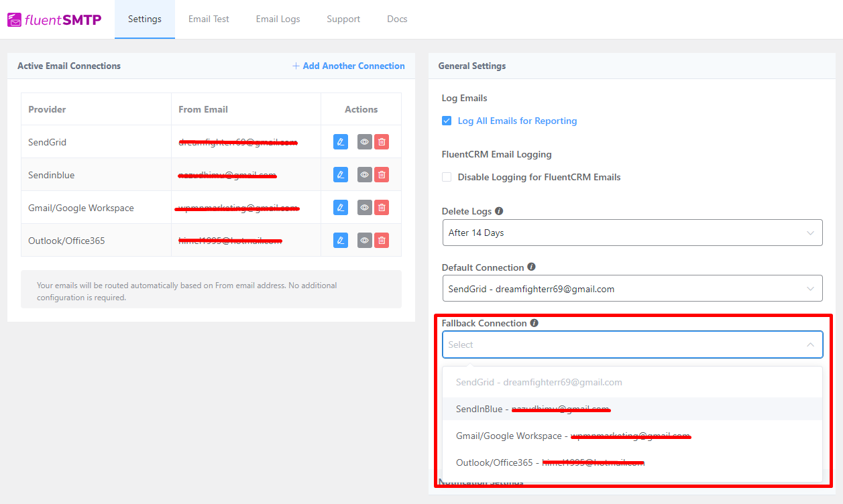Viewport: 843px width, 504px height.
Task: Edit the Outlook/Office365 connection
Action: tap(341, 240)
